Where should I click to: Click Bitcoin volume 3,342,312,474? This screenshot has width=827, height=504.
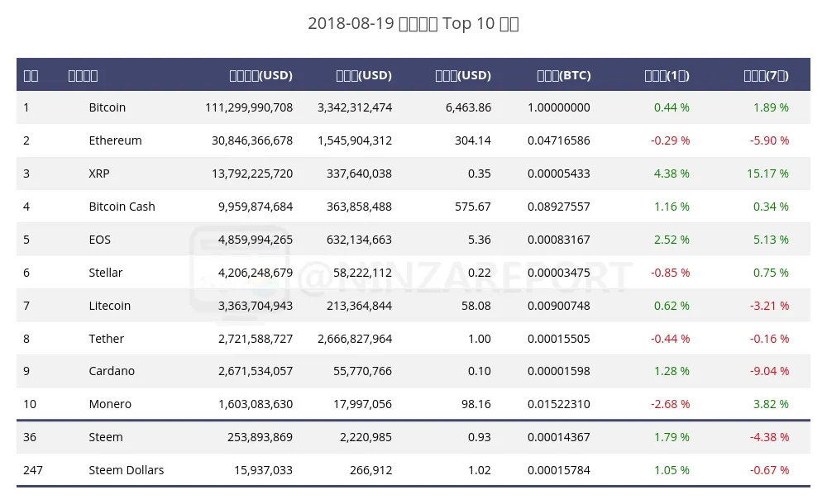tap(355, 107)
